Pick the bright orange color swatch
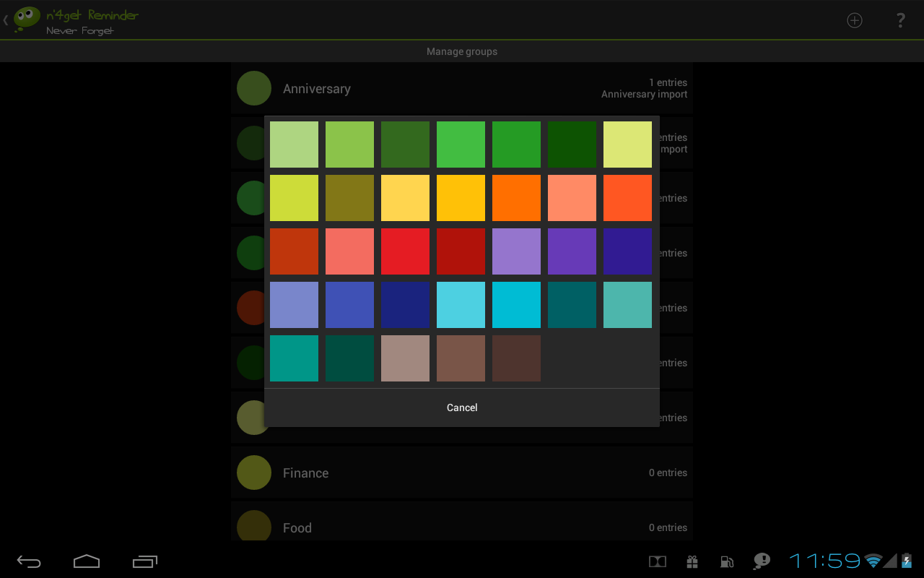924x578 pixels. coord(516,198)
